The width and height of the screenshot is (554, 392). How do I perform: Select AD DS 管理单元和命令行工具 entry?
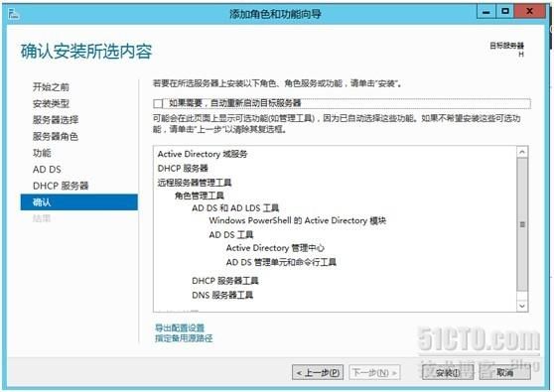[x=281, y=262]
